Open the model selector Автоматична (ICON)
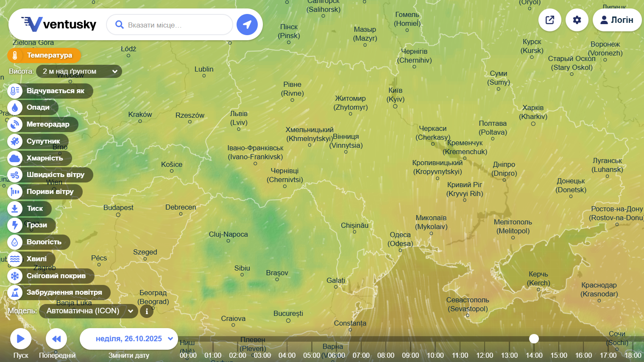Screen dimensions: 644x362 tap(88, 311)
